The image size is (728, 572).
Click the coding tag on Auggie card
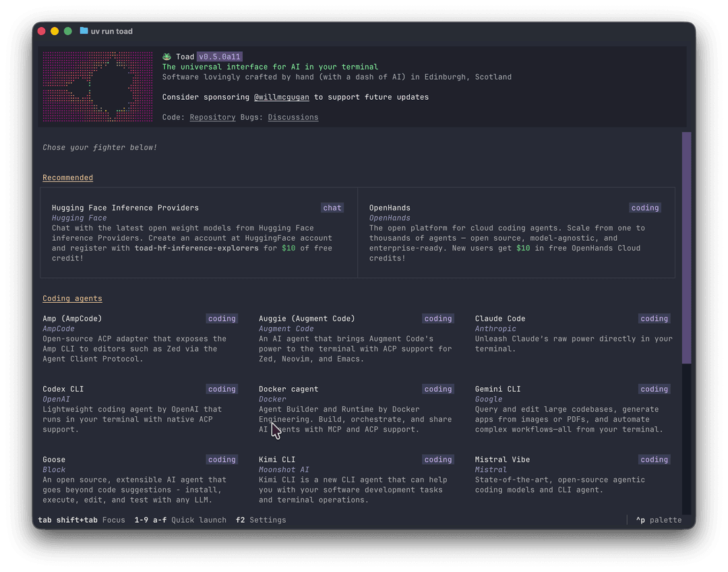point(438,318)
